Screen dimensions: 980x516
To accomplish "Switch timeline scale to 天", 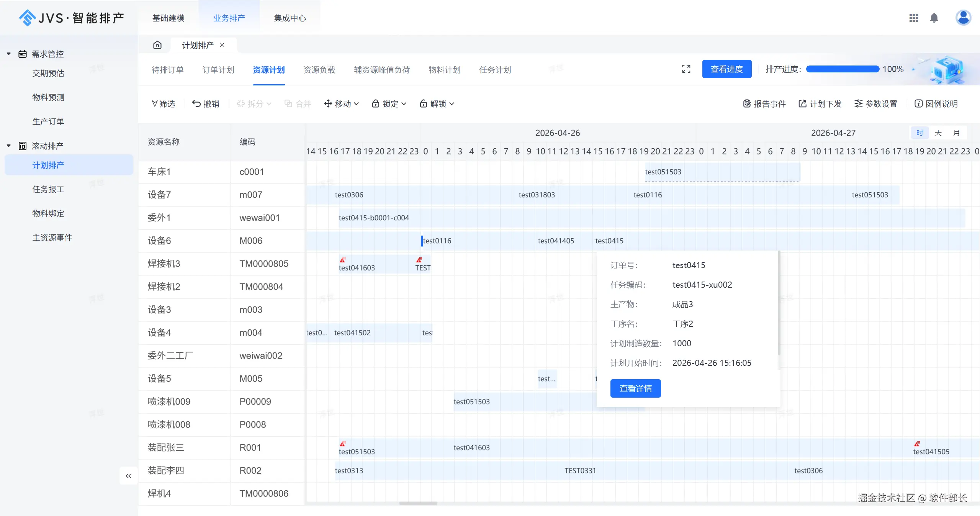I will 938,133.
